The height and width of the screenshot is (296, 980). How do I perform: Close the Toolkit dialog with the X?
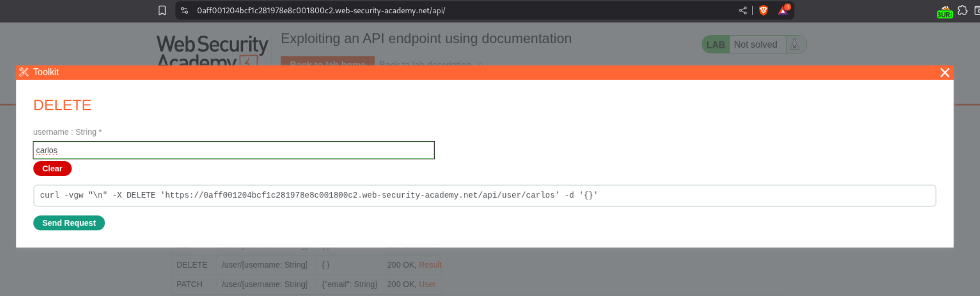[944, 73]
